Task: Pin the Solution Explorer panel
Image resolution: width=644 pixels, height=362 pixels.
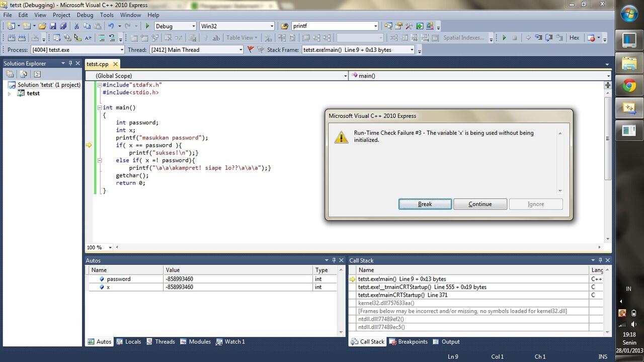Action: [70, 63]
